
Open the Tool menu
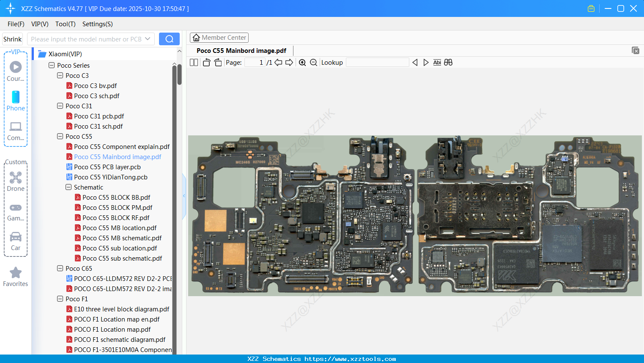(65, 24)
